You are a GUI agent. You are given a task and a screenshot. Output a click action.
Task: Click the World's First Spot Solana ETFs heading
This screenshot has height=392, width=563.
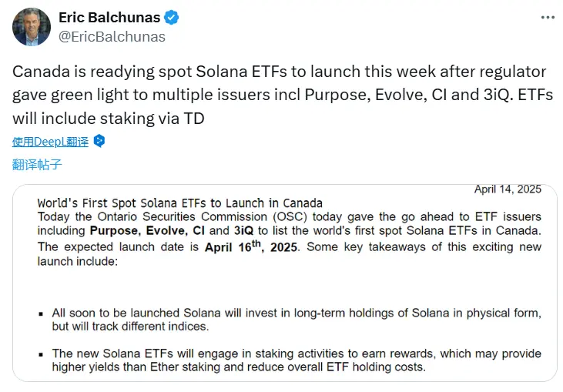click(x=180, y=203)
